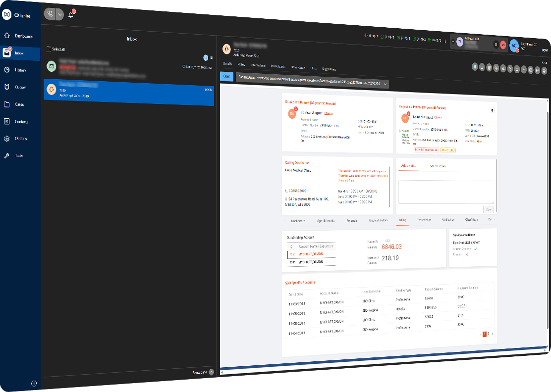
Task: Open Options in the sidebar
Action: [x=20, y=139]
